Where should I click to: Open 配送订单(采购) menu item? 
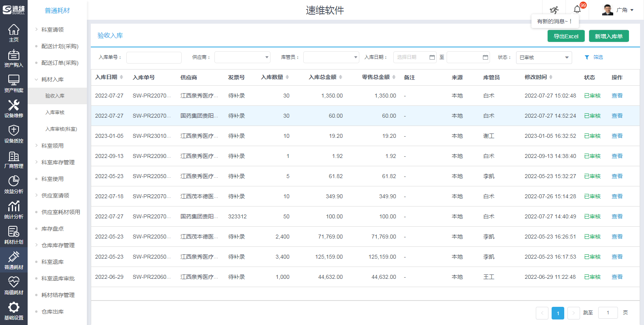[60, 63]
